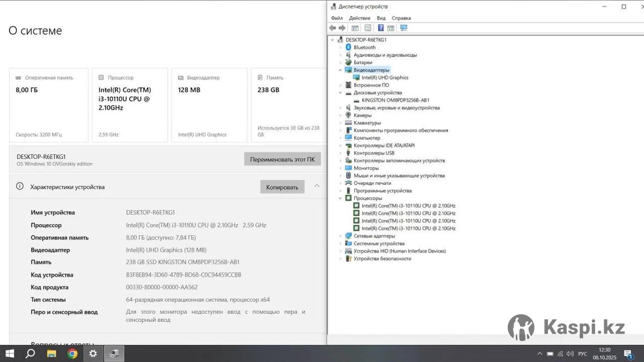The width and height of the screenshot is (644, 362).
Task: Open the Вид menu
Action: 381,18
